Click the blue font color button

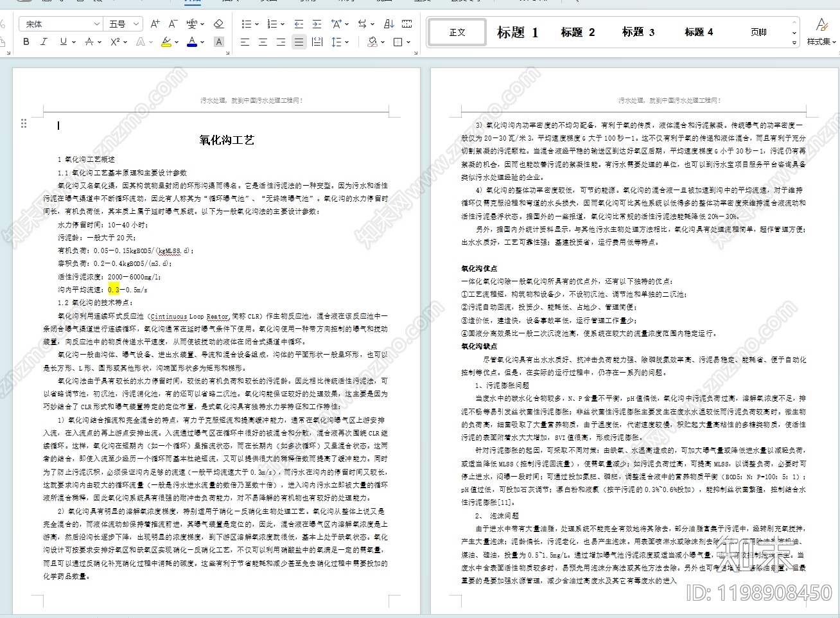(x=192, y=42)
